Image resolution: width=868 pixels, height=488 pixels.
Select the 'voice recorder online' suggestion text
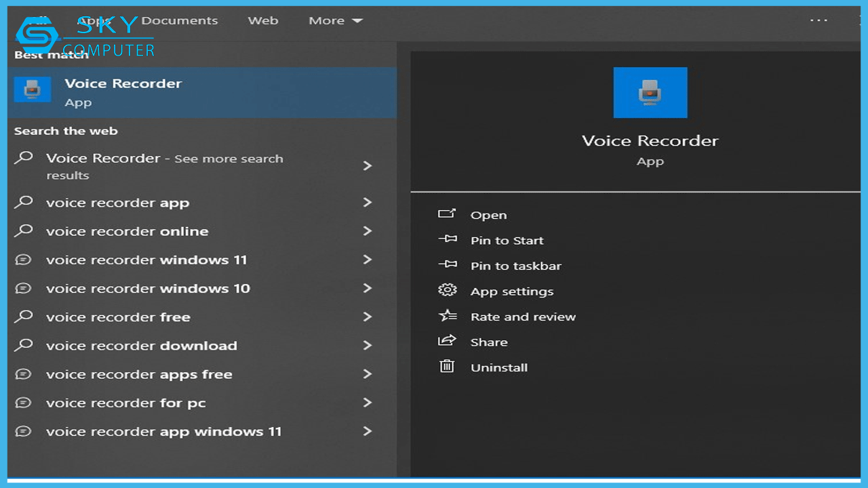tap(127, 231)
